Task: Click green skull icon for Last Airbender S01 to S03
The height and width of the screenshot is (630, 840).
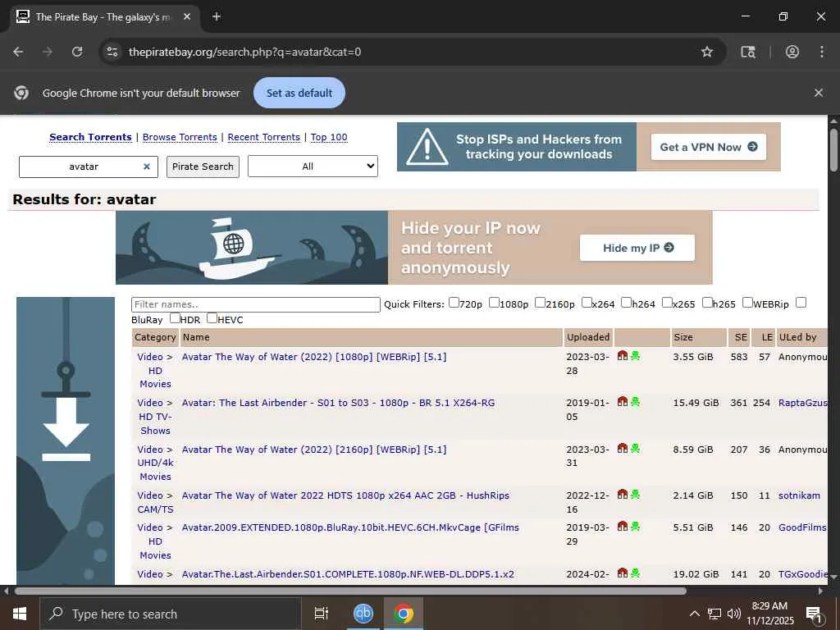Action: point(636,402)
